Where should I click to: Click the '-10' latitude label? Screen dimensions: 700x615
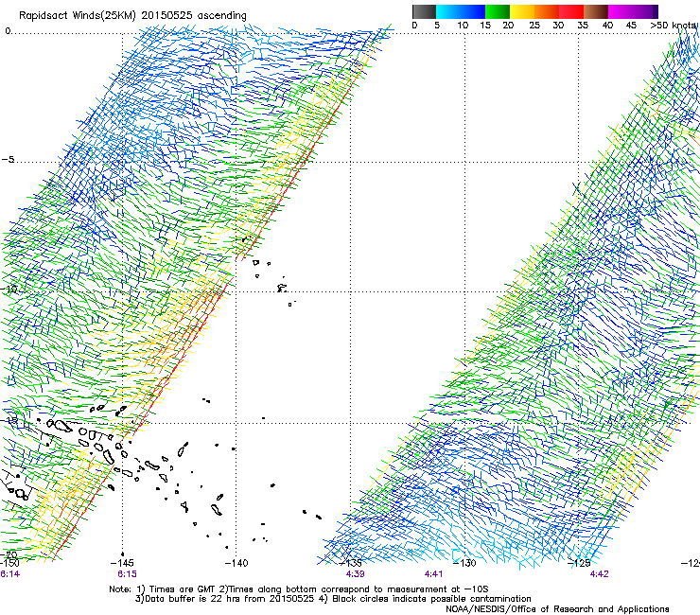click(x=9, y=289)
